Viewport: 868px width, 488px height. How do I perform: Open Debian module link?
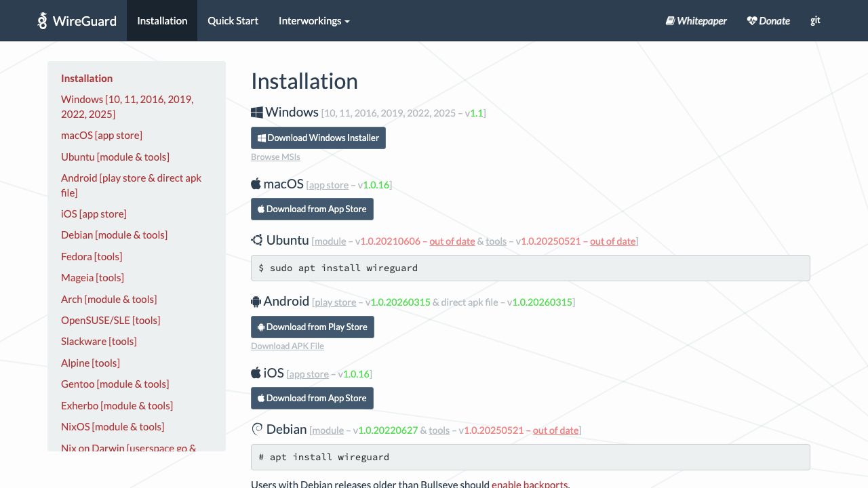point(328,430)
